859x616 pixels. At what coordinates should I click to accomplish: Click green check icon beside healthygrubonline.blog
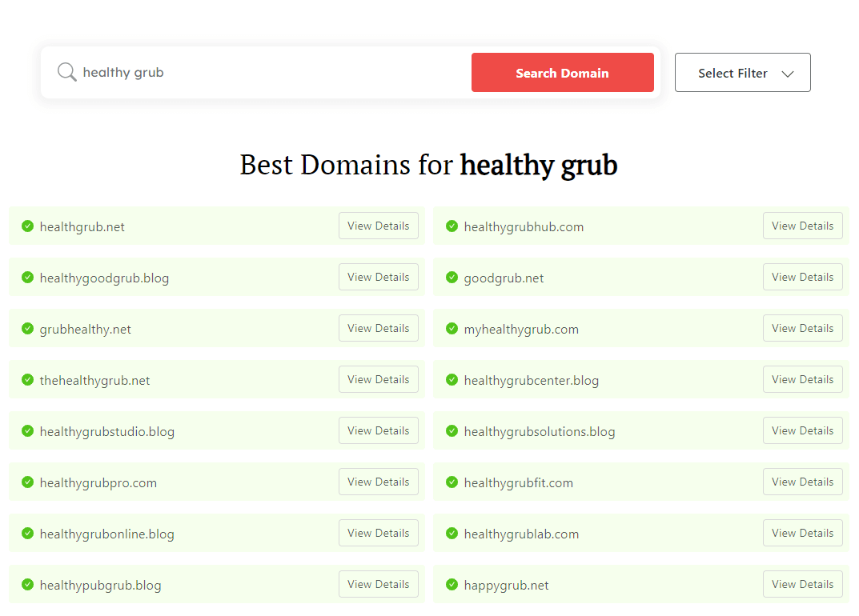point(27,533)
